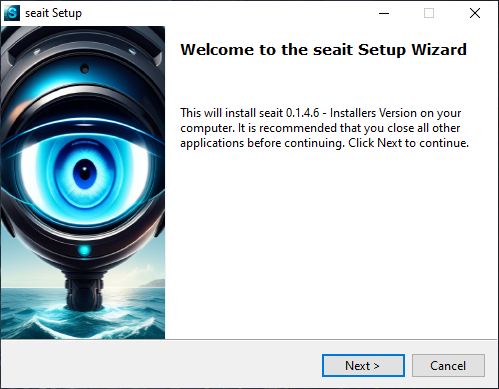Click the "Click Next to continue" sentence
Image resolution: width=499 pixels, height=389 pixels.
point(409,143)
